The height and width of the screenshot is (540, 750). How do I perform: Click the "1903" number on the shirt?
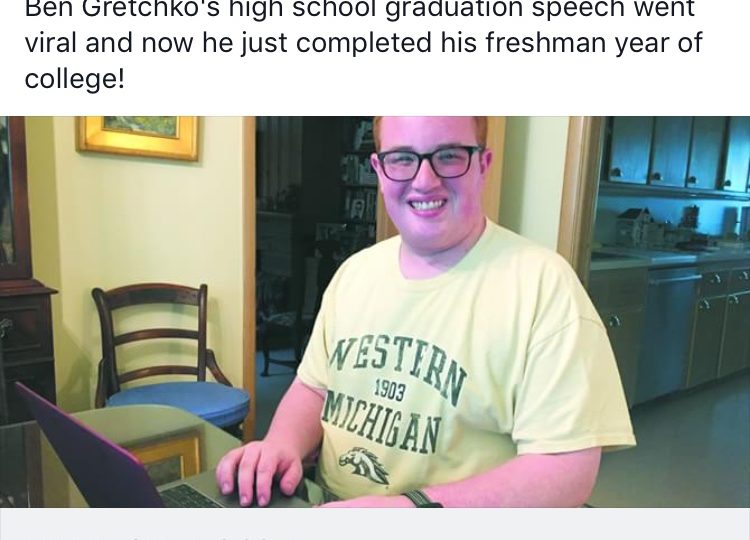pos(389,391)
